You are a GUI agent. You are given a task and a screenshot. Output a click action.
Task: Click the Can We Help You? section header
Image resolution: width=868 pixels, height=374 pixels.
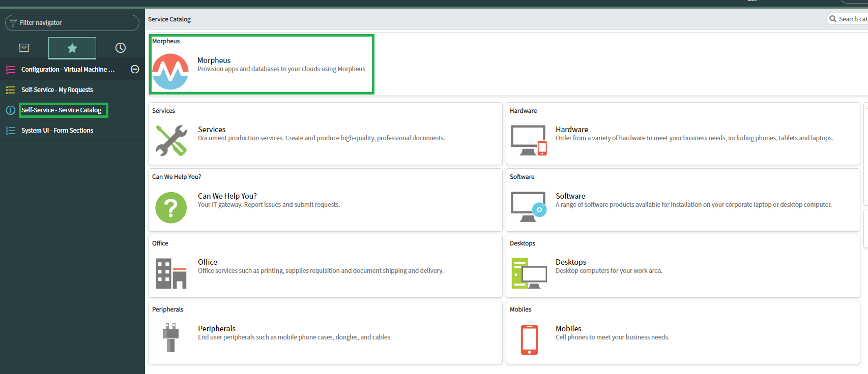pos(177,177)
